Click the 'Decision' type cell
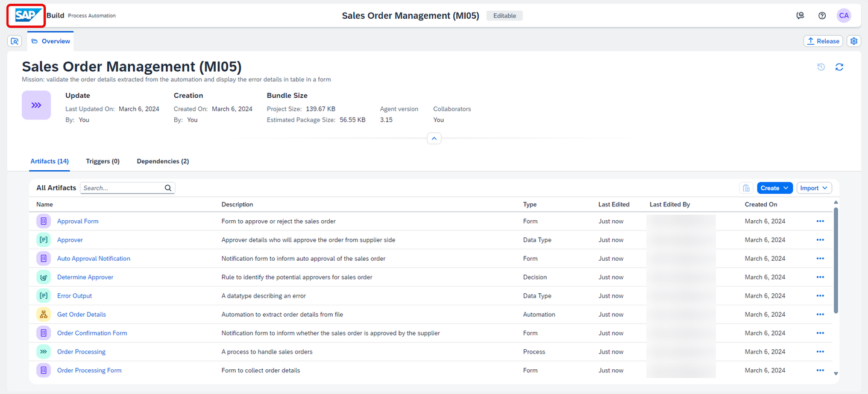The height and width of the screenshot is (394, 868). click(x=535, y=278)
